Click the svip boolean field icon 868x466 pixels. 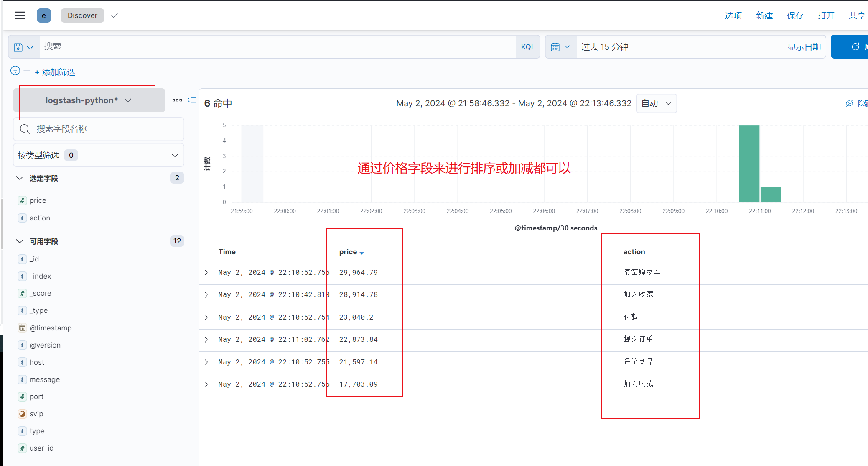pos(22,414)
